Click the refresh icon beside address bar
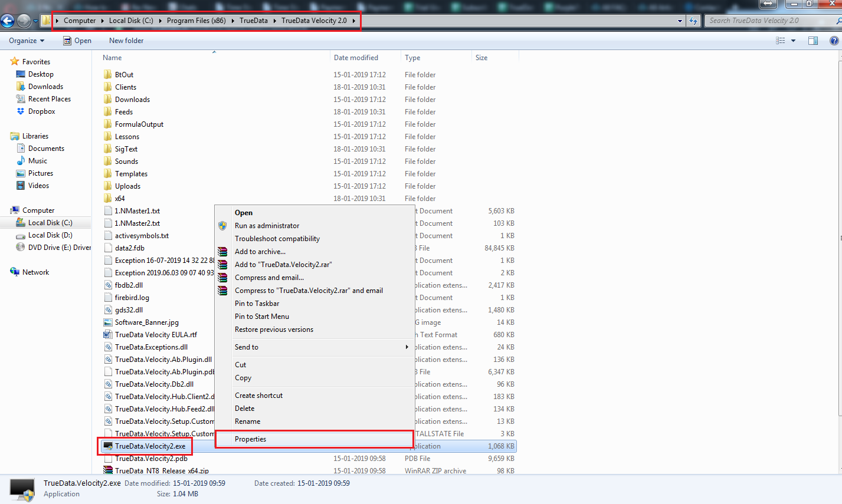Screen dimensions: 842x504 tap(694, 21)
